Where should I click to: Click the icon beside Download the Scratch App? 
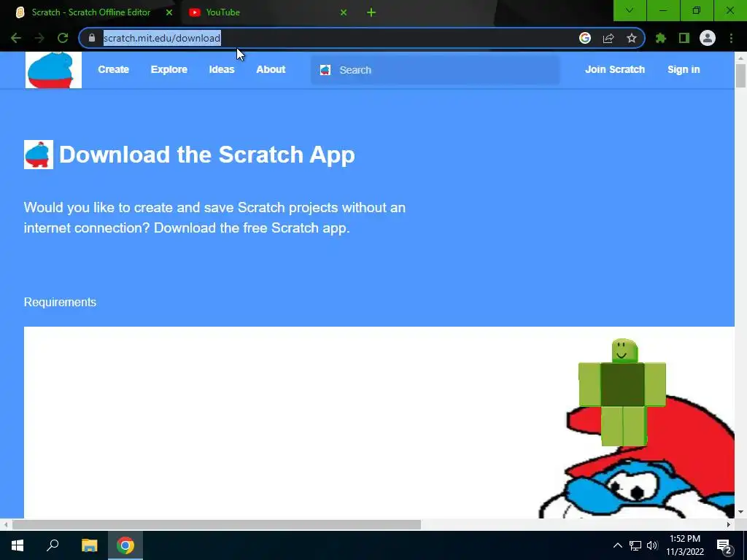[x=39, y=155]
